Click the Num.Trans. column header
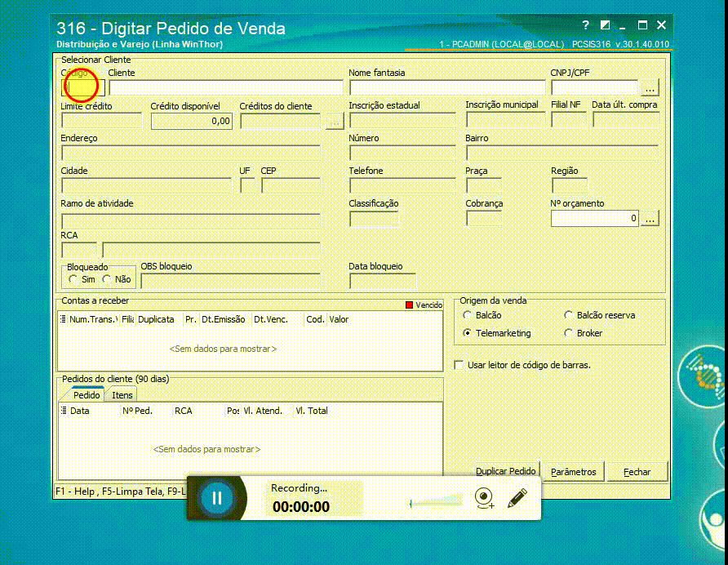728x565 pixels. click(93, 319)
